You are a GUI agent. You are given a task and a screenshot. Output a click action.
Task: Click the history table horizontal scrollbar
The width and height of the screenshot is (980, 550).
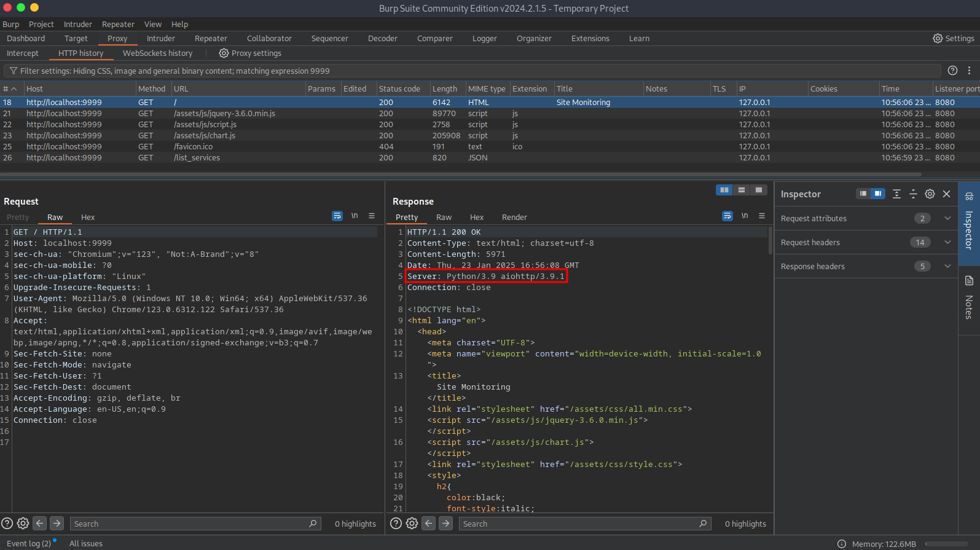pyautogui.click(x=461, y=175)
